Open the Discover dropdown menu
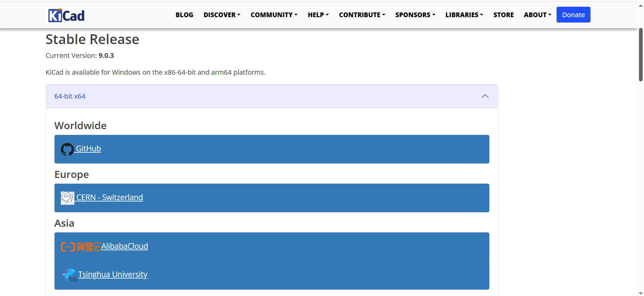This screenshot has height=296, width=644. click(x=222, y=15)
